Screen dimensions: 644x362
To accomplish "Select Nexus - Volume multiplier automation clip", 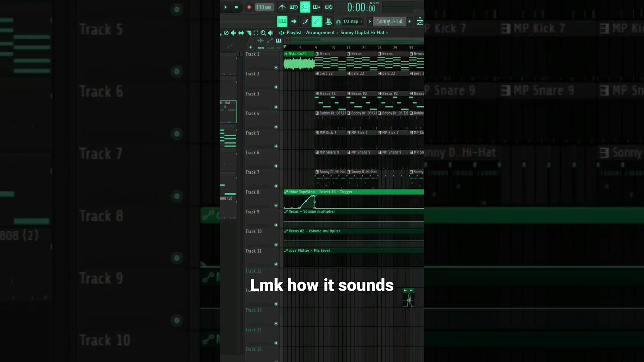I will [x=354, y=218].
